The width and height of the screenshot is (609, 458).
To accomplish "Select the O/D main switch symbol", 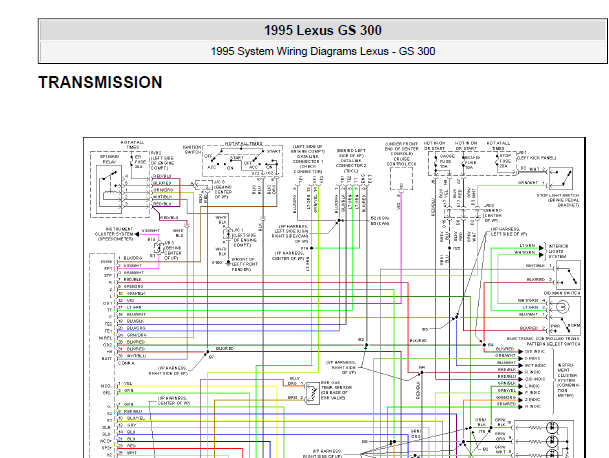I will 567,275.
